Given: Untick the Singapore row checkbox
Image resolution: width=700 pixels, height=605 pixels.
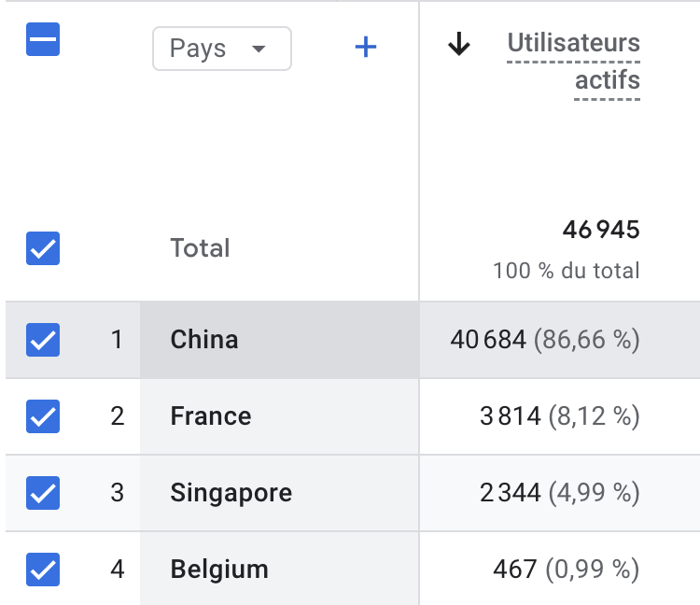Looking at the screenshot, I should pos(43,492).
